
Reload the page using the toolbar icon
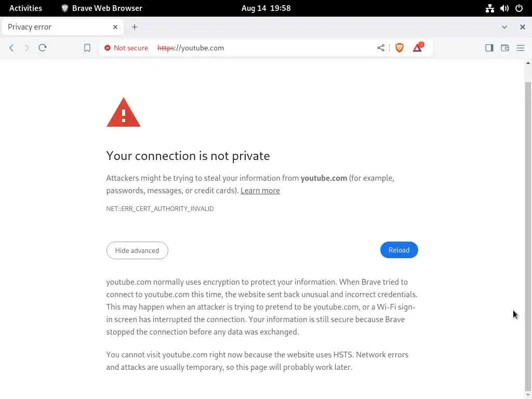(x=43, y=48)
